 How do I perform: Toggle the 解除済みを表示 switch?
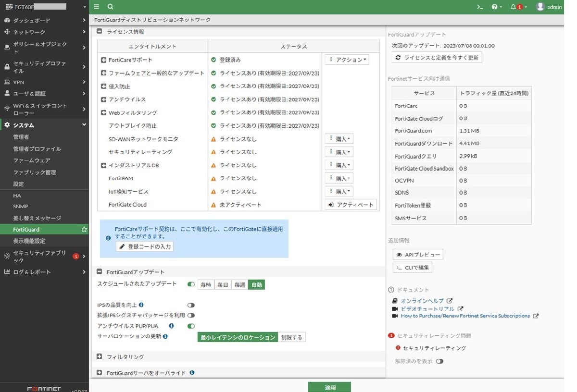coord(439,361)
